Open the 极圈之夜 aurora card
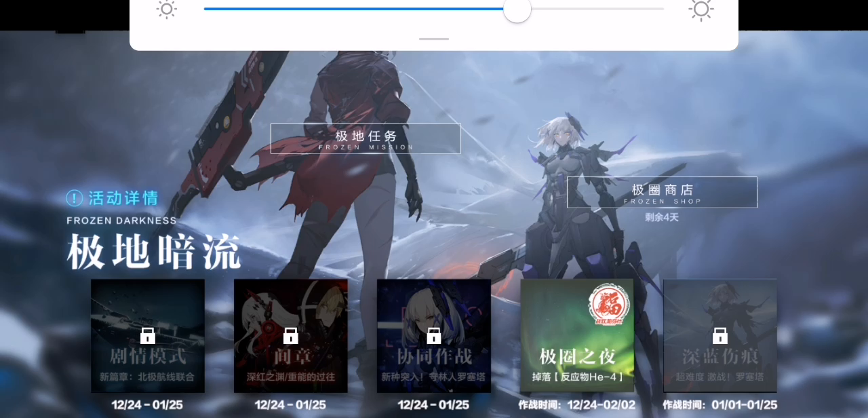Image resolution: width=868 pixels, height=418 pixels. click(577, 336)
